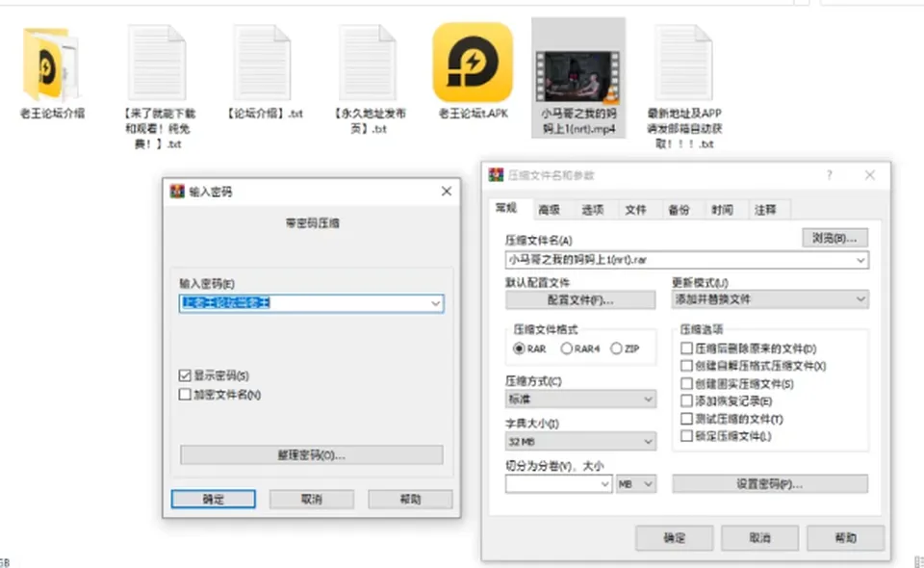
Task: Choose the RAR4 archive format
Action: click(566, 349)
